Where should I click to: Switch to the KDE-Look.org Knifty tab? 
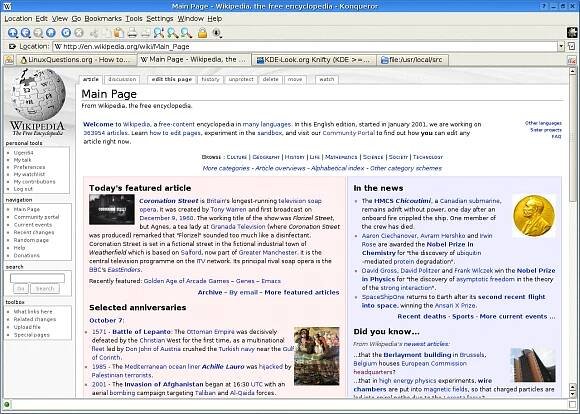[314, 60]
